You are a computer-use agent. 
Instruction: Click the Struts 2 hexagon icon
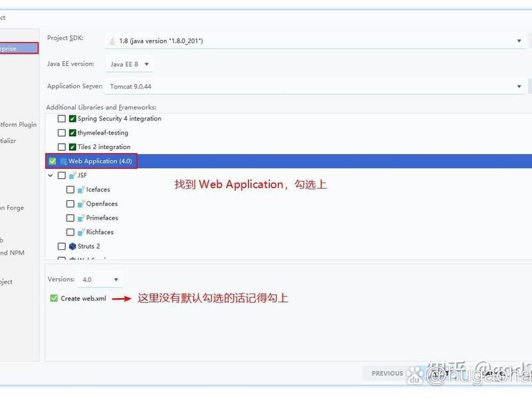[x=72, y=246]
